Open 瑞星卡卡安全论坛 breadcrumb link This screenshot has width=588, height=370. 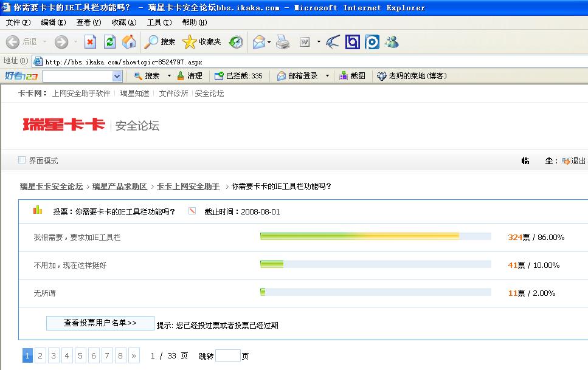pos(51,187)
